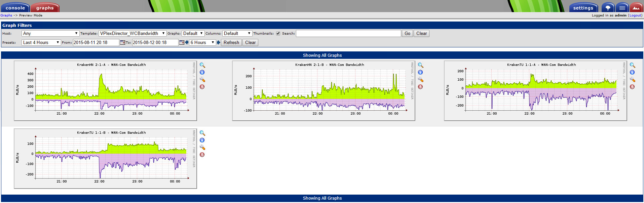Switch to list view mode icon
This screenshot has width=644, height=203.
(x=622, y=8)
